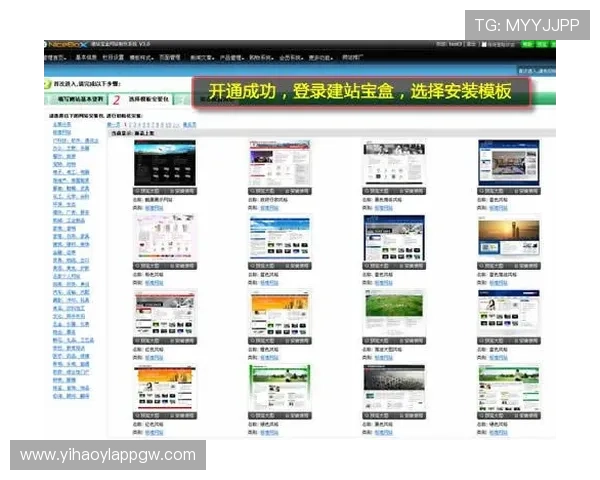Screen dimensions: 600x480
Task: Select step 2 template package tab
Action: click(142, 100)
